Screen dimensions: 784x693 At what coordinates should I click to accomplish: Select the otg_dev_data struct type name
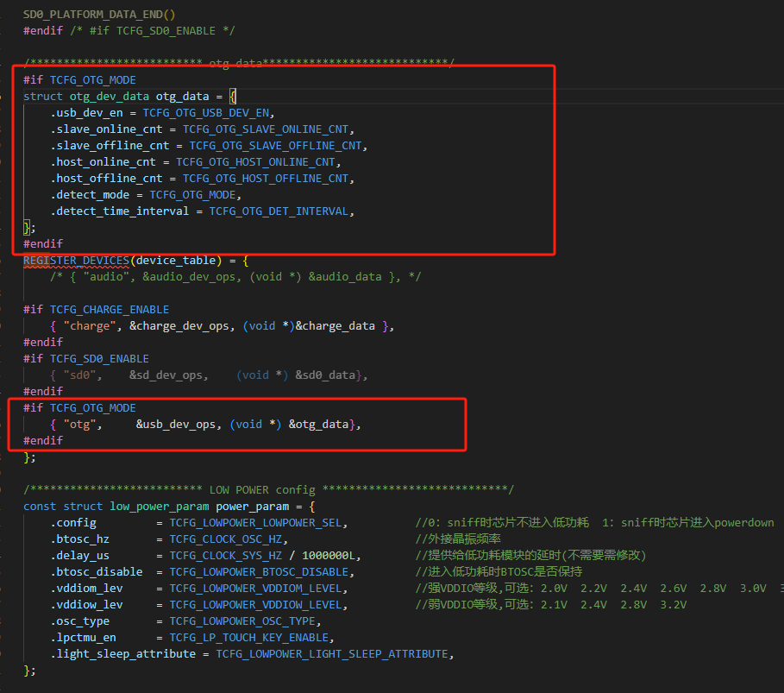109,96
